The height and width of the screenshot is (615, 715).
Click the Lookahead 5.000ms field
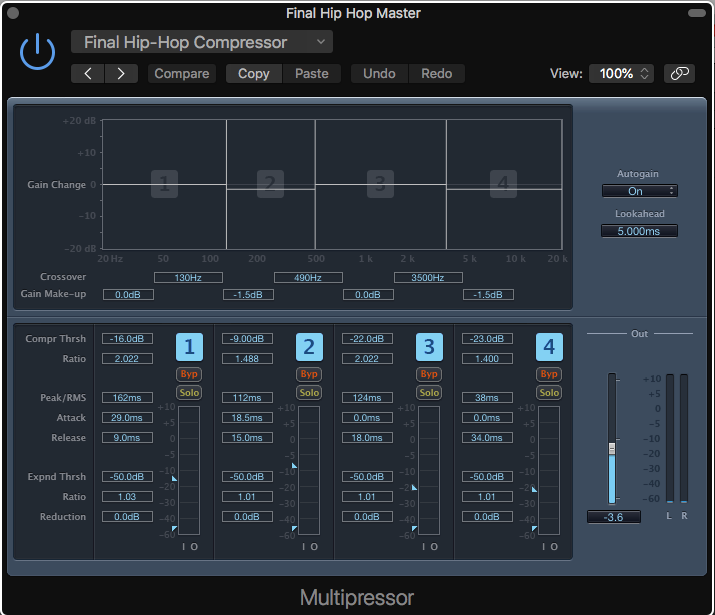coord(639,231)
